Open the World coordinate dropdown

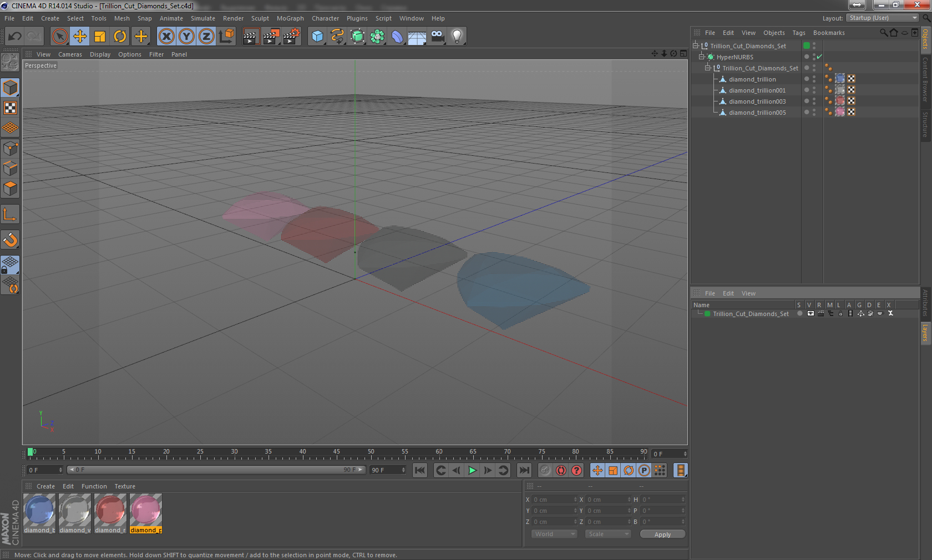[554, 534]
